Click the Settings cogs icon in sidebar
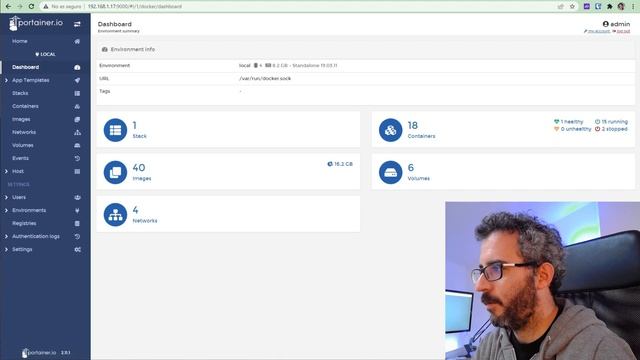Image resolution: width=640 pixels, height=360 pixels. (77, 249)
